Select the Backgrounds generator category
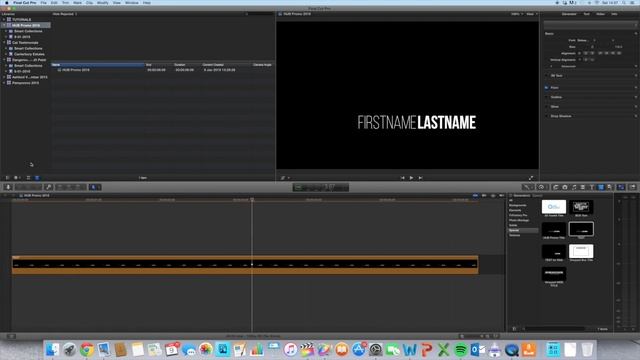This screenshot has width=640, height=360. click(x=518, y=205)
